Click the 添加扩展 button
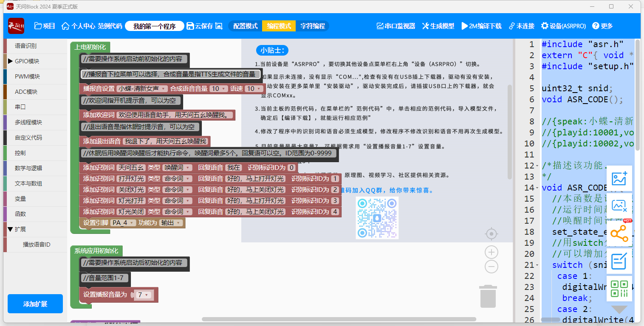 point(35,304)
